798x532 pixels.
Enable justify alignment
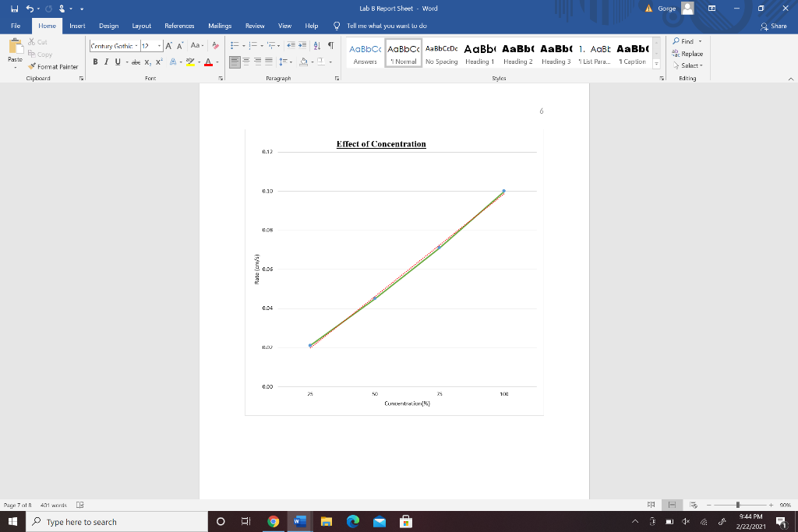pos(269,62)
